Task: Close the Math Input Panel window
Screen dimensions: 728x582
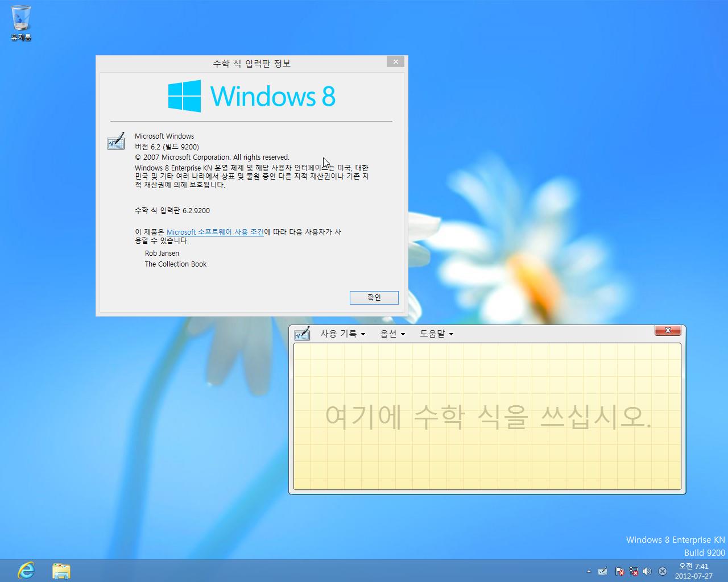Action: click(x=668, y=330)
